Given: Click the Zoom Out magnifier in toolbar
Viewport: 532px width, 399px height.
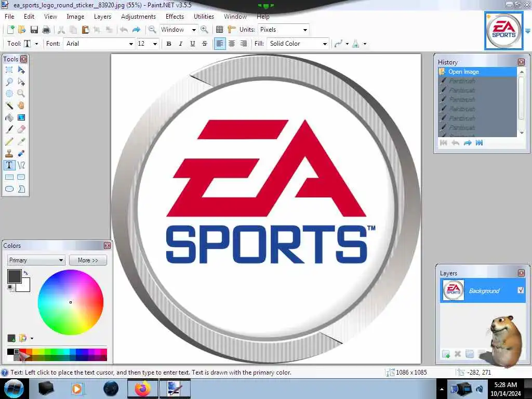Looking at the screenshot, I should pyautogui.click(x=152, y=30).
